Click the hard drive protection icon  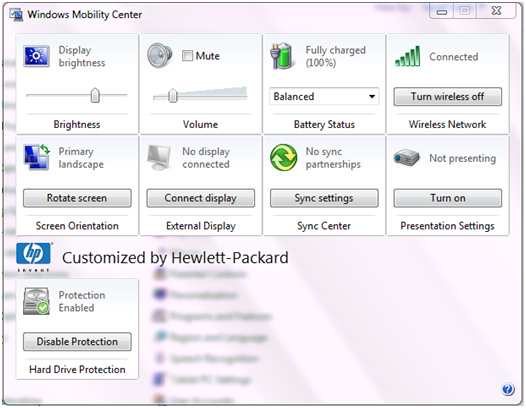click(36, 301)
